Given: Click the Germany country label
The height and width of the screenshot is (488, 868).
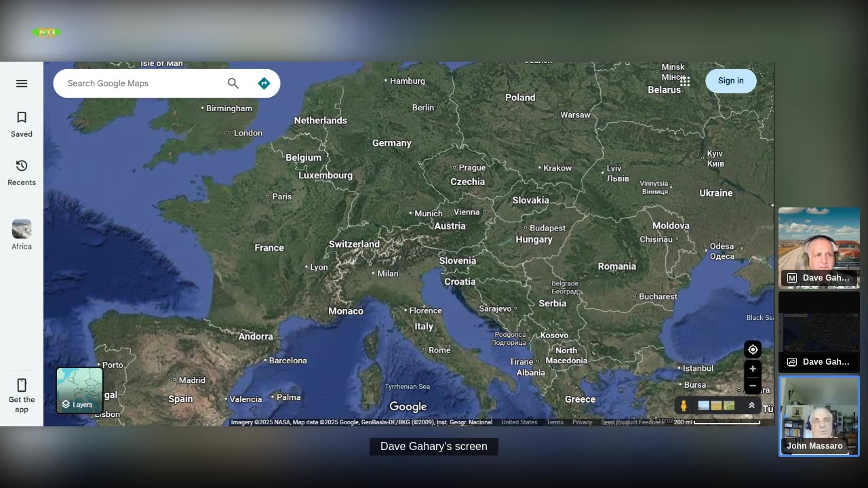Looking at the screenshot, I should pos(392,143).
